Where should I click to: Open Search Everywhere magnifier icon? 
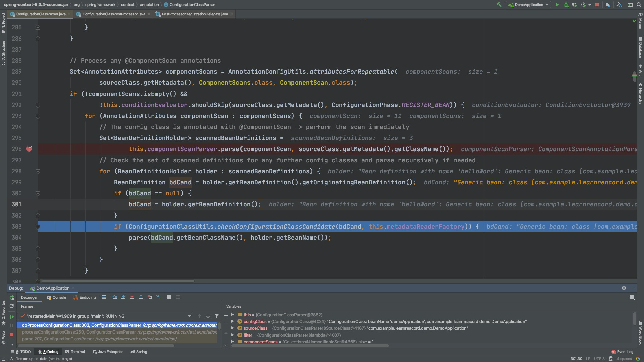click(639, 5)
